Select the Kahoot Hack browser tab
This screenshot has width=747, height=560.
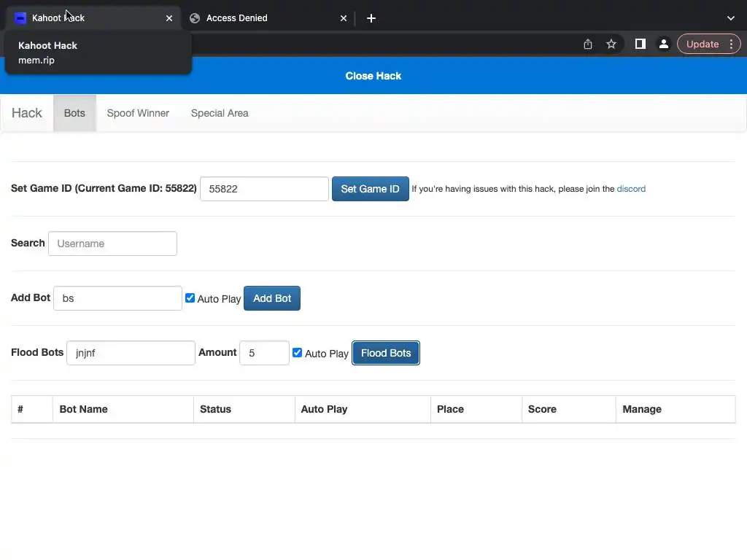(93, 18)
